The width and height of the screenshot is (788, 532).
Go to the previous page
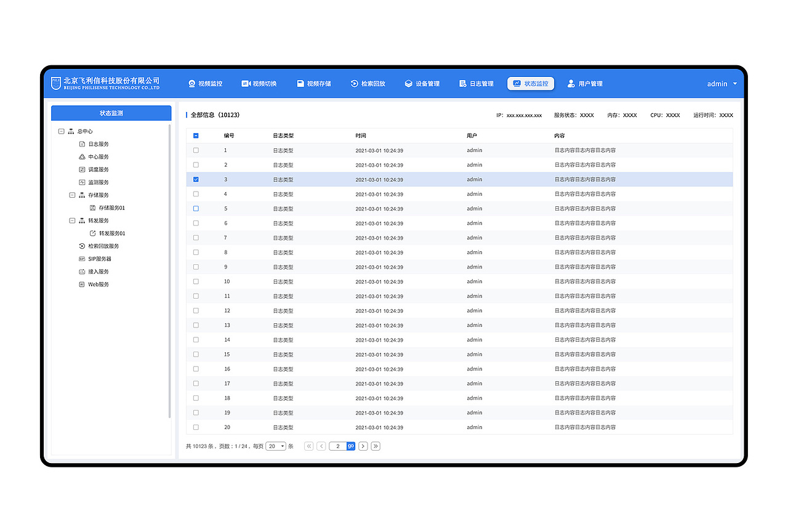coord(321,446)
